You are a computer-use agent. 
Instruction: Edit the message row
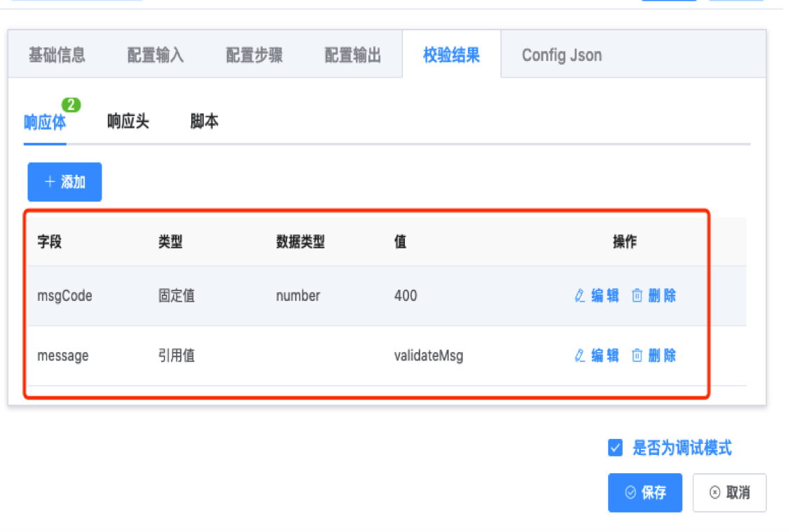[x=597, y=356]
